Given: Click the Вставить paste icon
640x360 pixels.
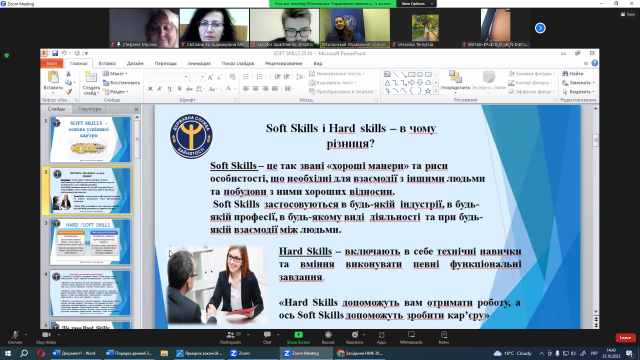Looking at the screenshot, I should click(x=53, y=77).
